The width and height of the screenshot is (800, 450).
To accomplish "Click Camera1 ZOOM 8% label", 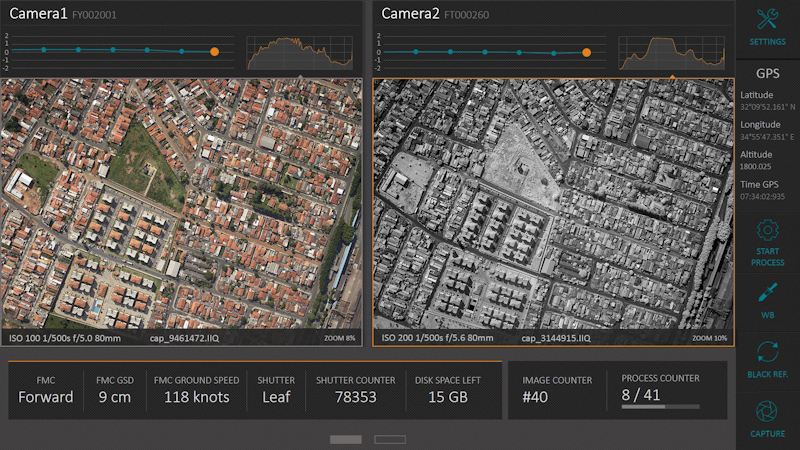I will 340,338.
